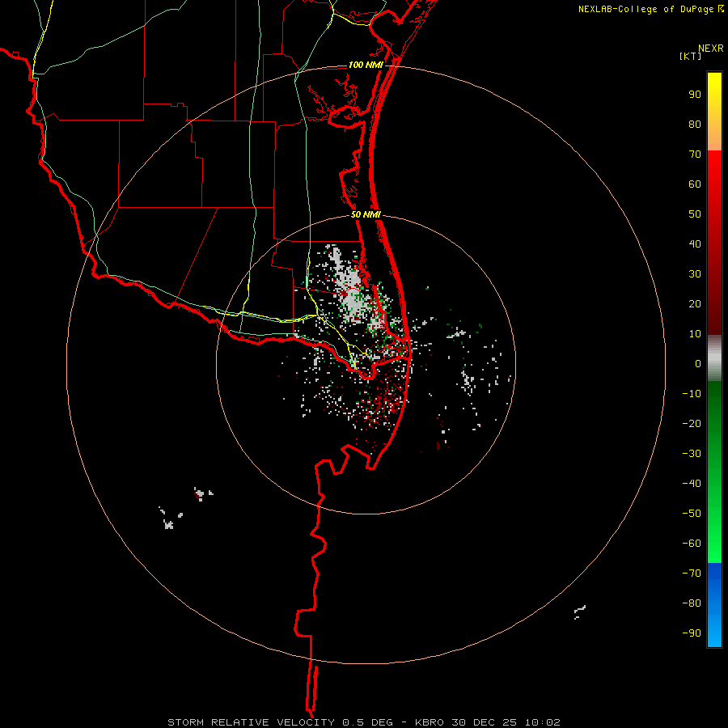Select the 50 NMI range ring label
Viewport: 728px width, 728px height.
pyautogui.click(x=366, y=214)
